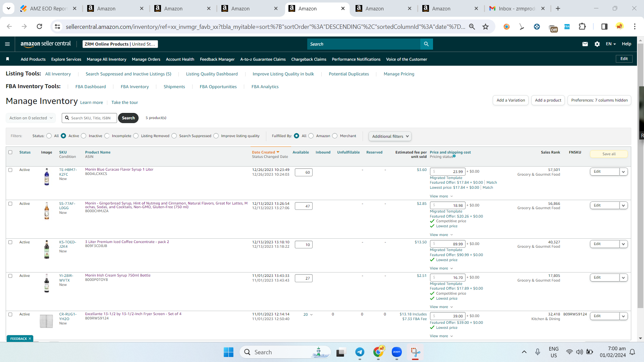
Task: Open Edit dropdown arrow for Gingerbread Syrup row
Action: (624, 205)
